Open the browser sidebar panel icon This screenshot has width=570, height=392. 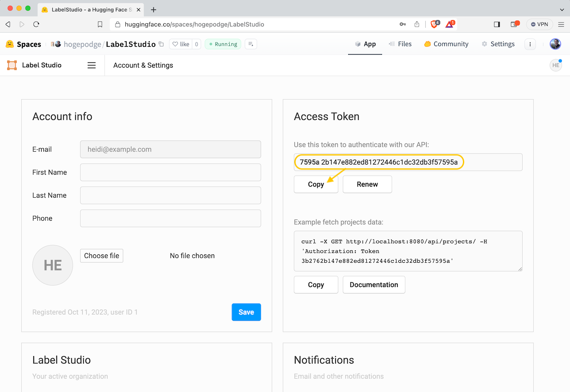(497, 24)
